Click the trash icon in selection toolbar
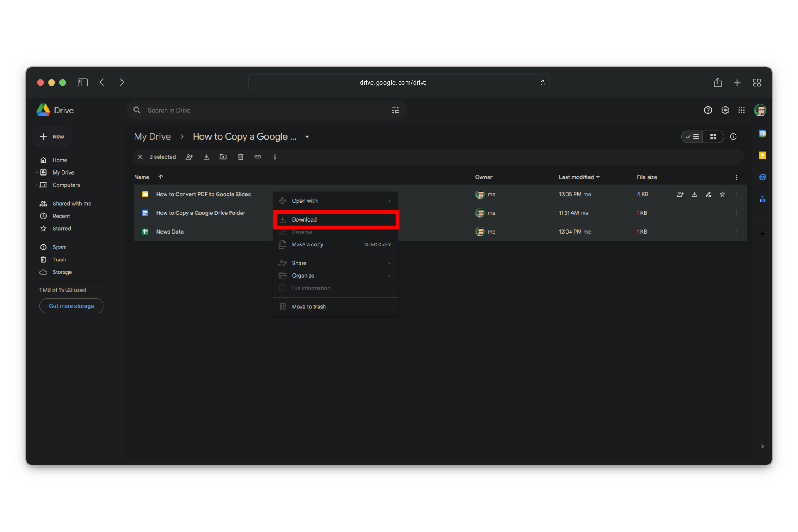The image size is (798, 532). pyautogui.click(x=240, y=157)
